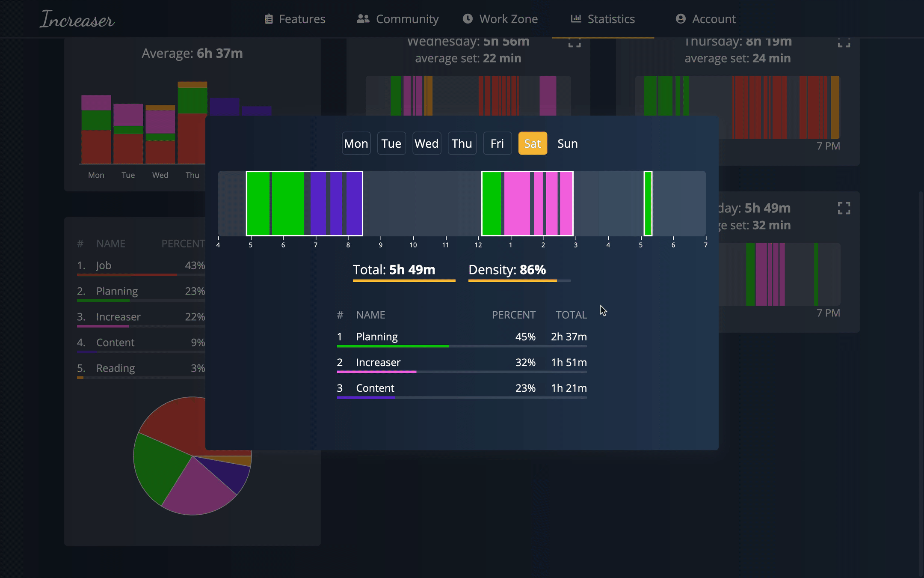Click the Community people icon

click(x=363, y=19)
